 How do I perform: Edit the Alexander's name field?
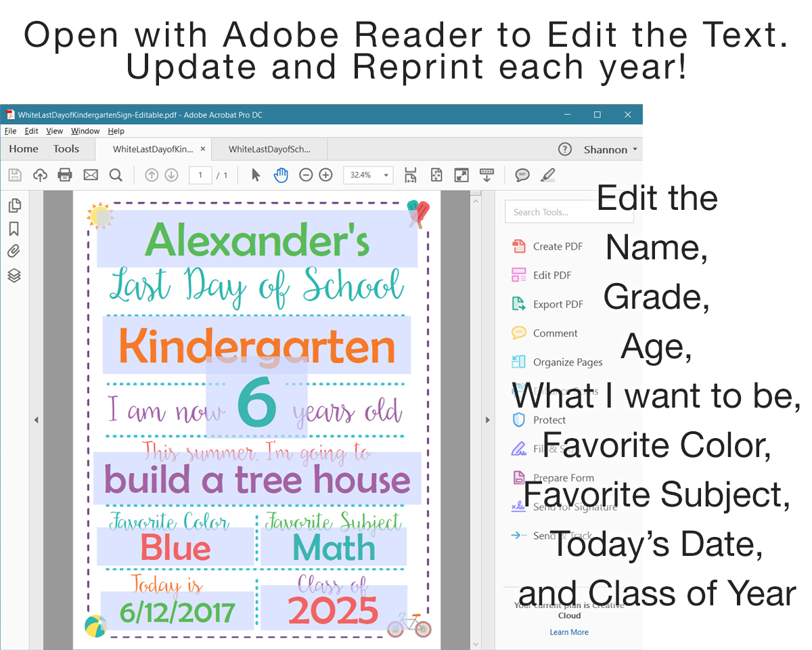(257, 238)
